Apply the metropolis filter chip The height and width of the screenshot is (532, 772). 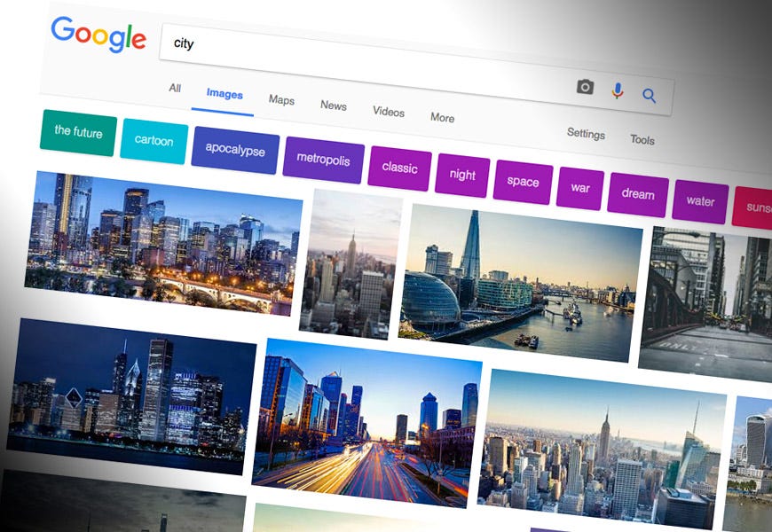pos(324,160)
